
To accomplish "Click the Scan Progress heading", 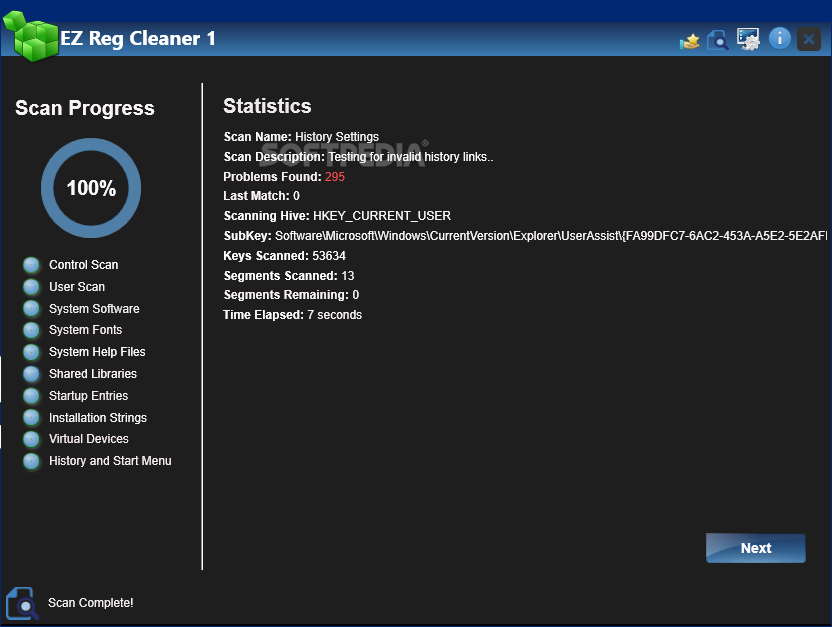I will point(85,108).
